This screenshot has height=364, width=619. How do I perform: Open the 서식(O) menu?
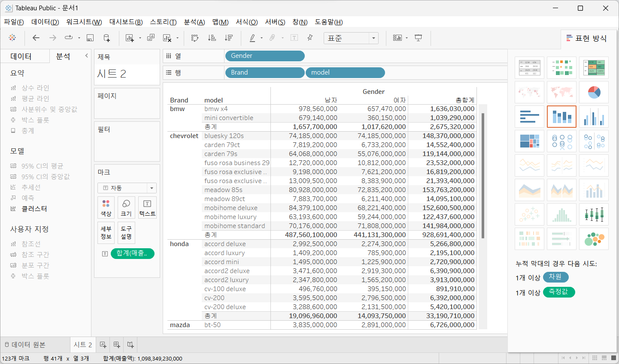click(247, 22)
